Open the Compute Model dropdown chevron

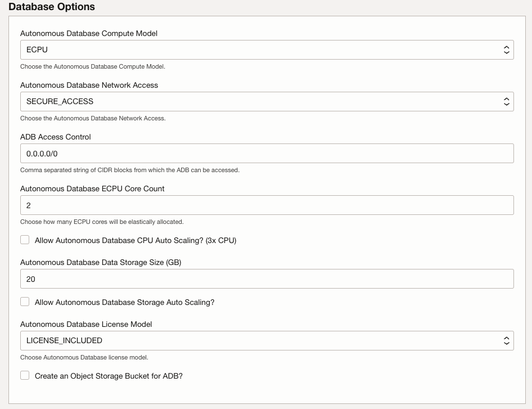(x=508, y=50)
